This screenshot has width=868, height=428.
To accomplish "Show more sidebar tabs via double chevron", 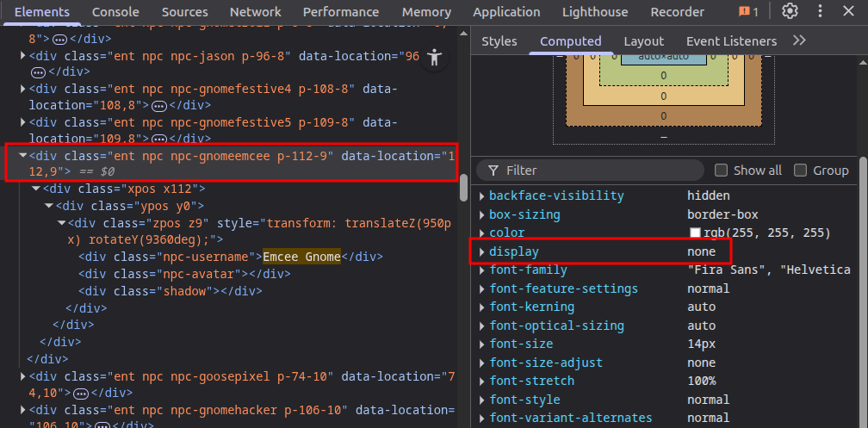I will (x=799, y=40).
